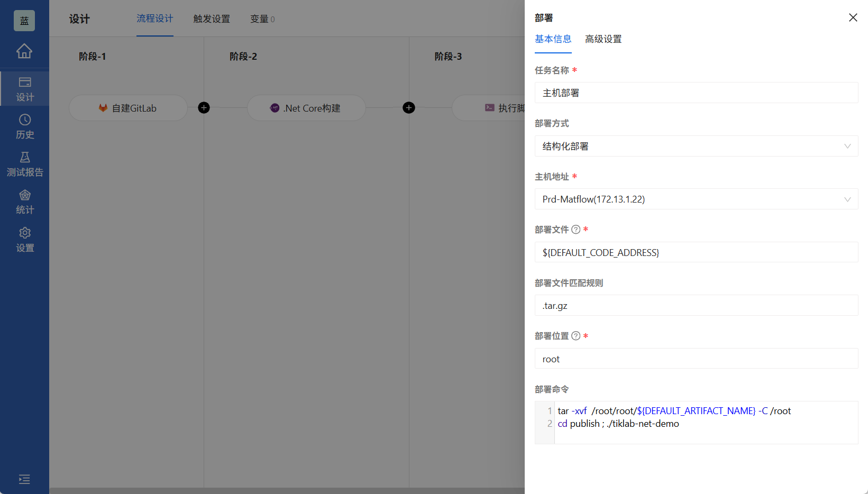Select the 自建GitLab source task node
The height and width of the screenshot is (494, 868).
[x=128, y=108]
